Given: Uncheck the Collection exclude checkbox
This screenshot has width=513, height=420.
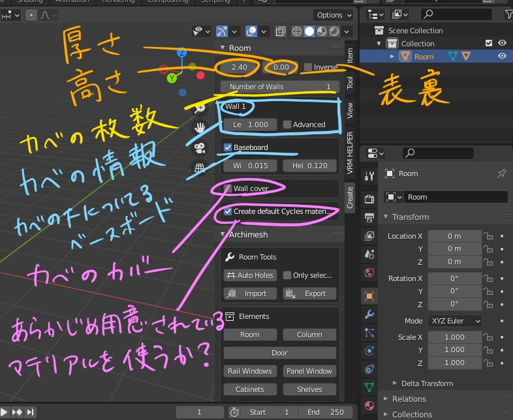Looking at the screenshot, I should 489,43.
